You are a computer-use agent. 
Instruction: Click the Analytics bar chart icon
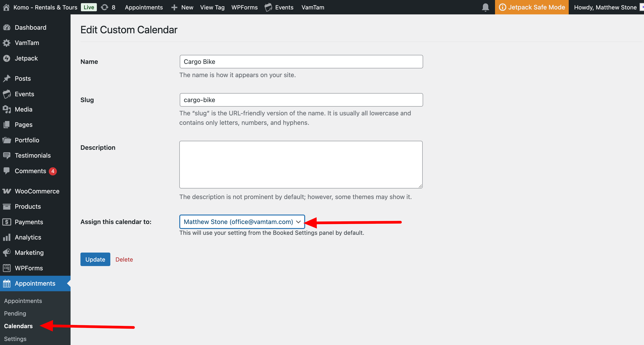tap(7, 237)
